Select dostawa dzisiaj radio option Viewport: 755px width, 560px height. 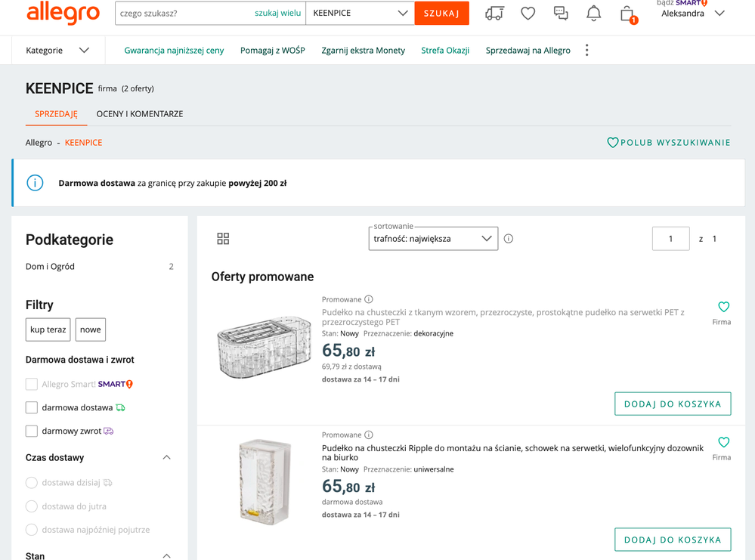(x=31, y=482)
